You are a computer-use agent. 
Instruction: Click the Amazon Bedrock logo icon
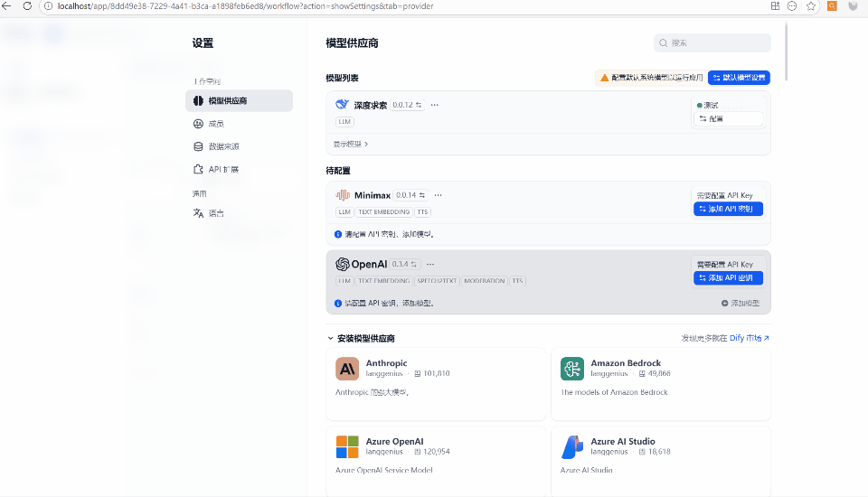click(571, 369)
